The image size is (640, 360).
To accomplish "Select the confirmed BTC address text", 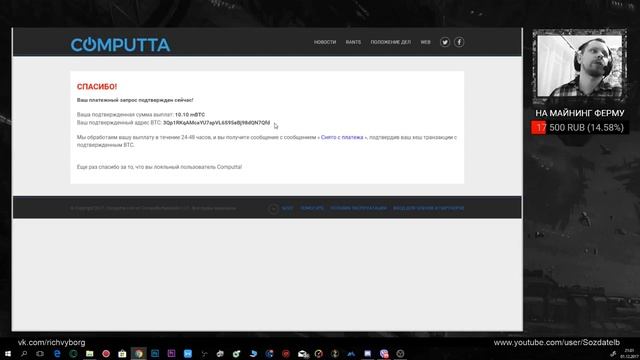I will pyautogui.click(x=217, y=122).
